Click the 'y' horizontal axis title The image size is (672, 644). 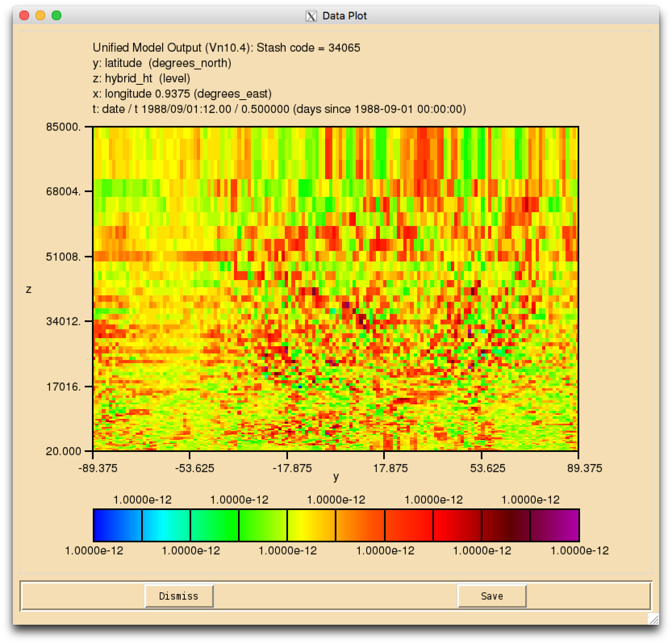(x=336, y=477)
